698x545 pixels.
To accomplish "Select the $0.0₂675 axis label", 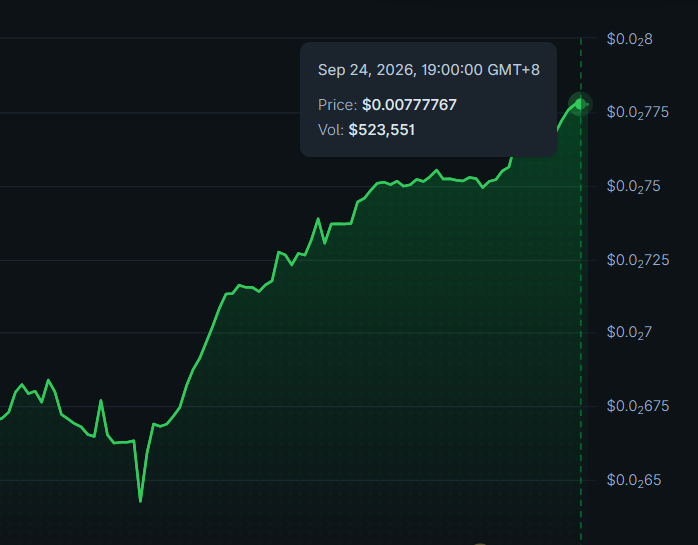I will click(638, 407).
